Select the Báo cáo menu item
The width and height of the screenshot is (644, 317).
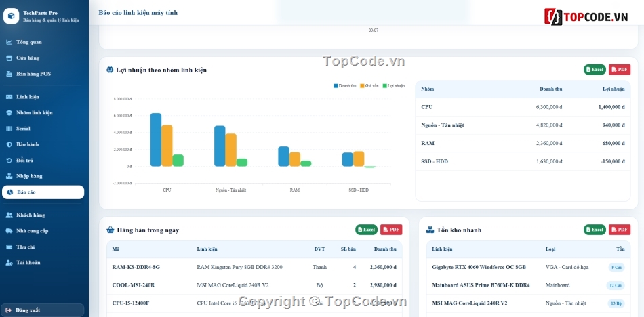pos(43,192)
